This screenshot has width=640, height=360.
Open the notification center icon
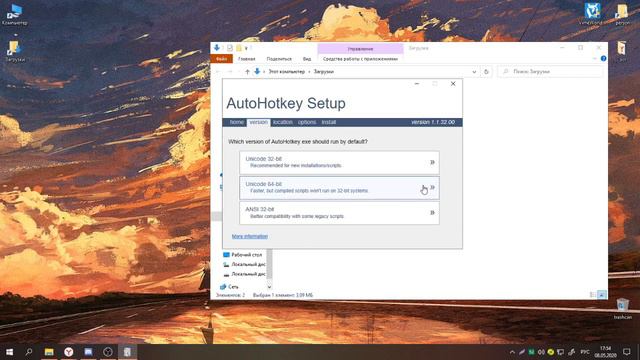(x=627, y=351)
